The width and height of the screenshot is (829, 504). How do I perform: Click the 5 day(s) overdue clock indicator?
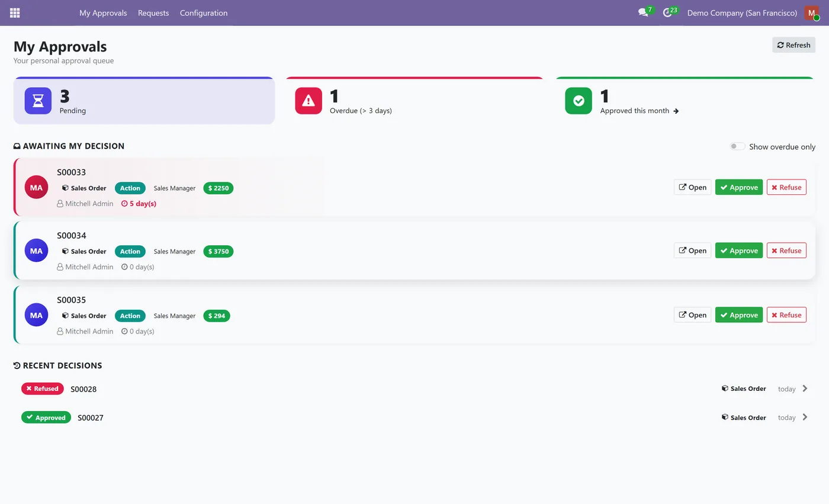139,203
